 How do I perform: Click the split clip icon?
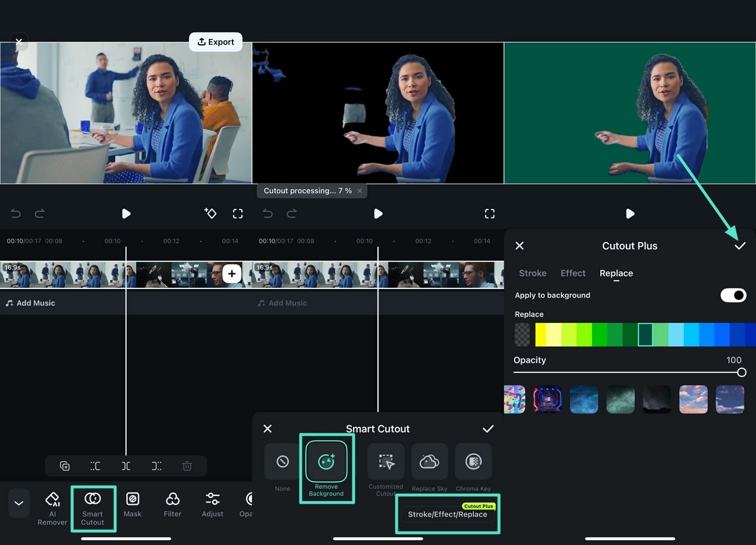pos(126,466)
